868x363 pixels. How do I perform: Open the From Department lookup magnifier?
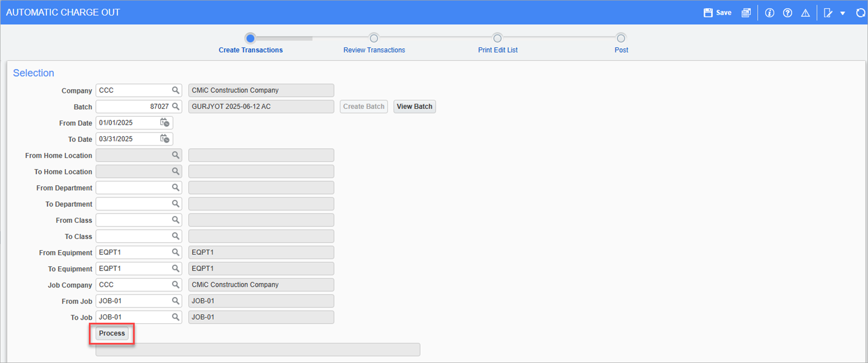176,188
